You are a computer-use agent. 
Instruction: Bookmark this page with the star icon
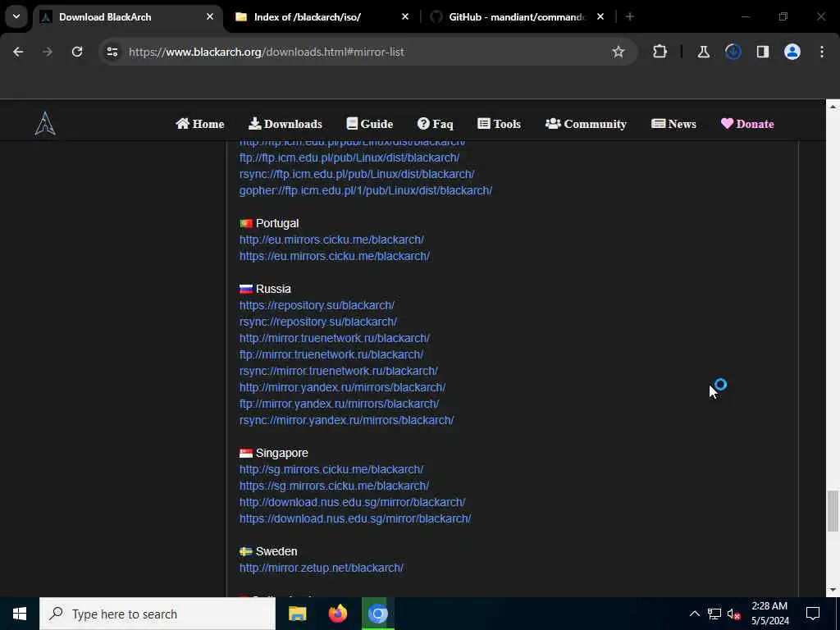coord(619,52)
